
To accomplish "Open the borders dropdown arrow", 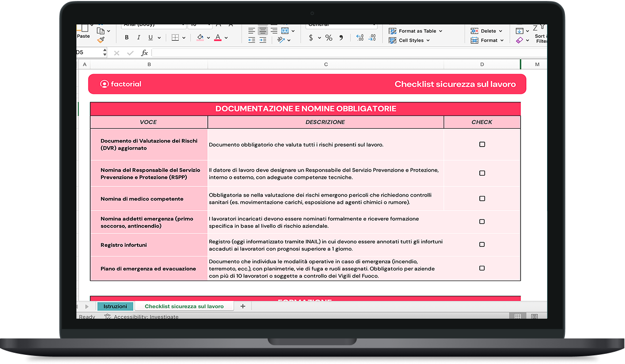I will (x=184, y=38).
